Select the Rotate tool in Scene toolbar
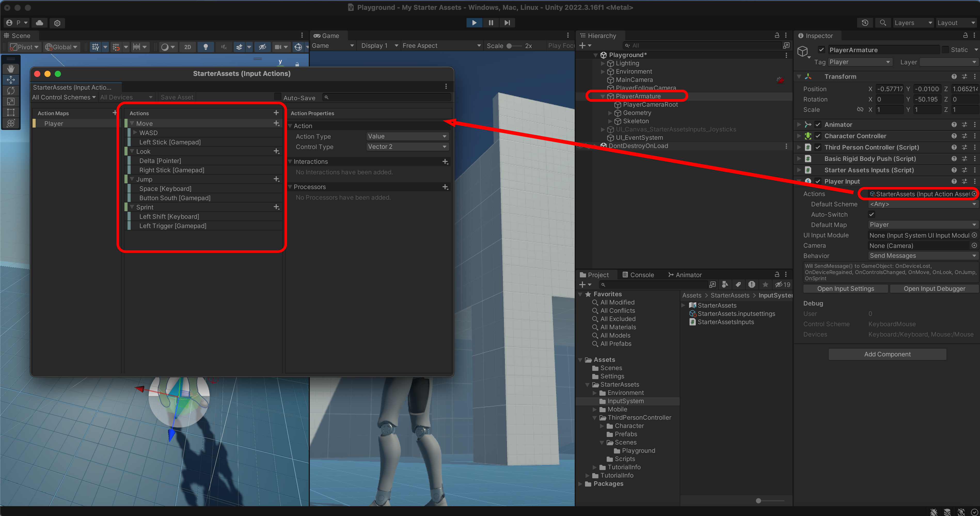 [x=11, y=91]
